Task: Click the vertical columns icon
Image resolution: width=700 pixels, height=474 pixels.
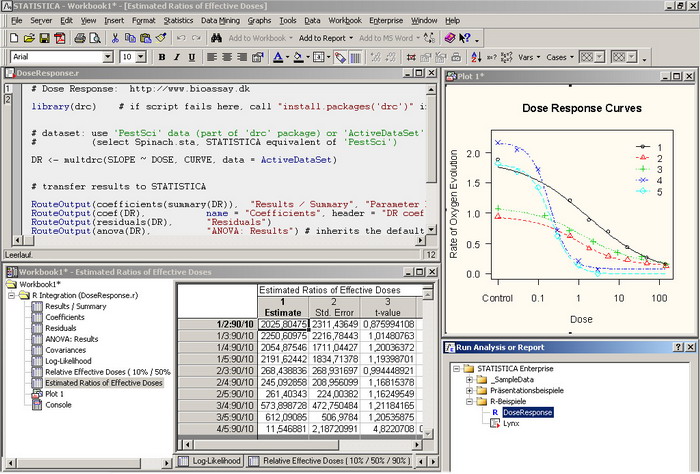Action: [x=355, y=57]
